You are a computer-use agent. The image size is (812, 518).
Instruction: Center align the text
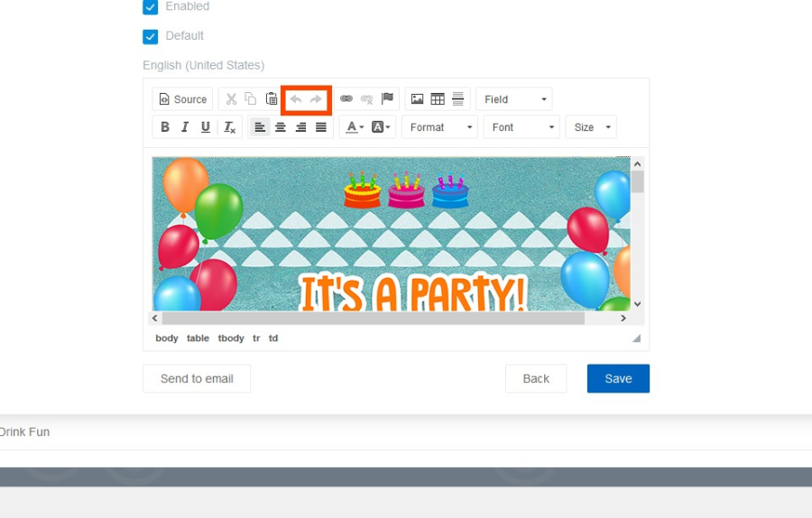281,127
